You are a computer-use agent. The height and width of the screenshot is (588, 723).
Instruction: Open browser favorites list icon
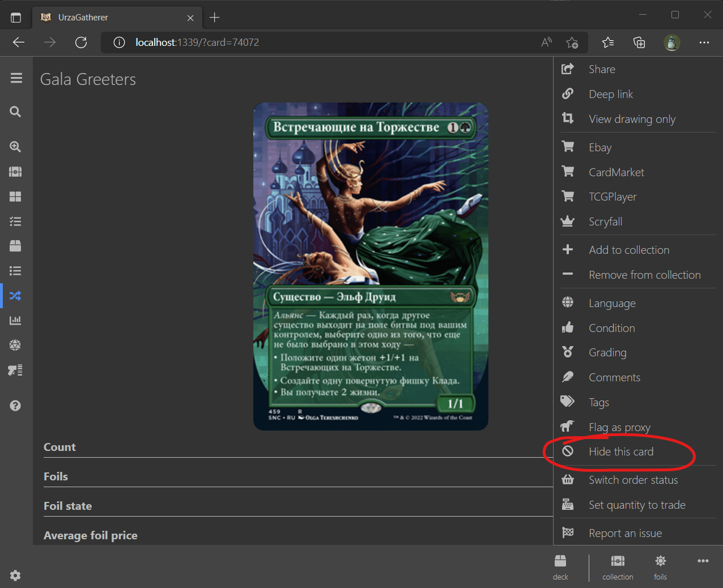(x=608, y=42)
